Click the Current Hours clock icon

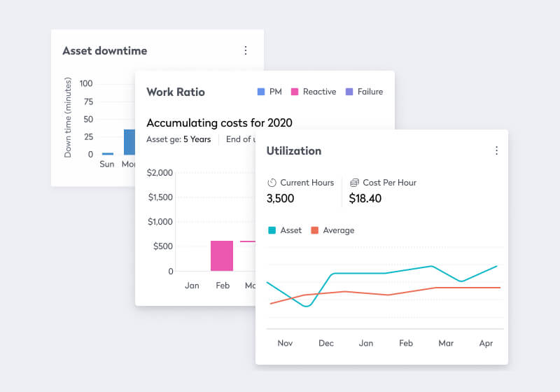point(272,183)
